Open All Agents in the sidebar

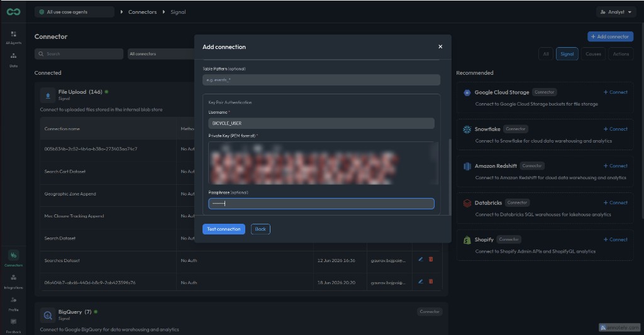(x=14, y=37)
